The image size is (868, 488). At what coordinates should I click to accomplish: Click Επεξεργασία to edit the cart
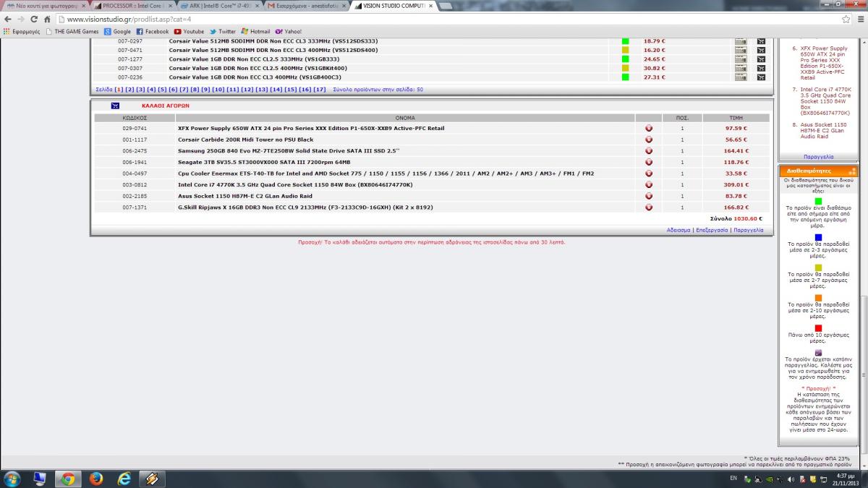(712, 230)
